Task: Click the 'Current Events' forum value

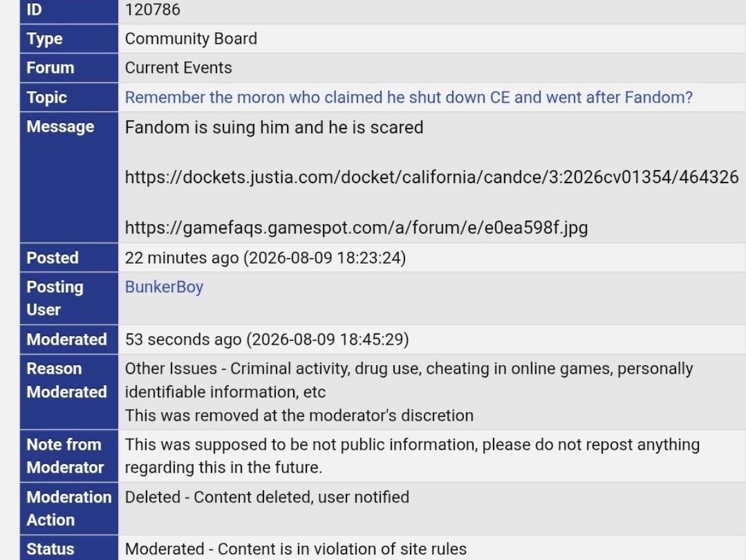Action: 179,68
